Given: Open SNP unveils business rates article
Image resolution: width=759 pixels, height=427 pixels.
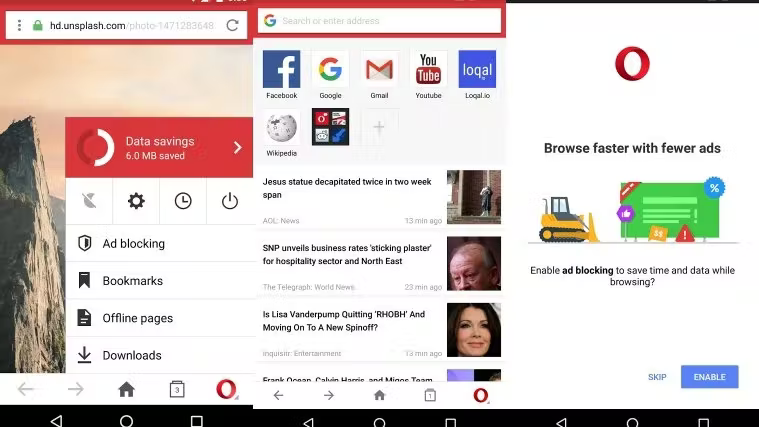Looking at the screenshot, I should pos(380,263).
